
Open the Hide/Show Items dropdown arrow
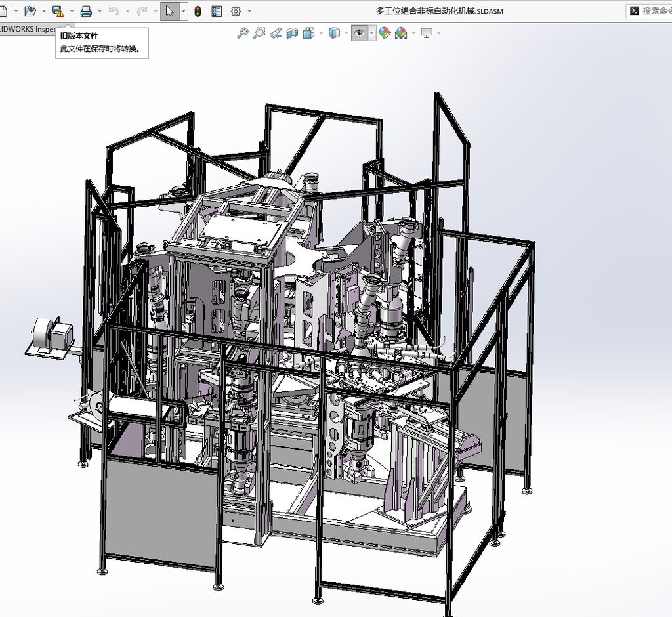click(372, 33)
